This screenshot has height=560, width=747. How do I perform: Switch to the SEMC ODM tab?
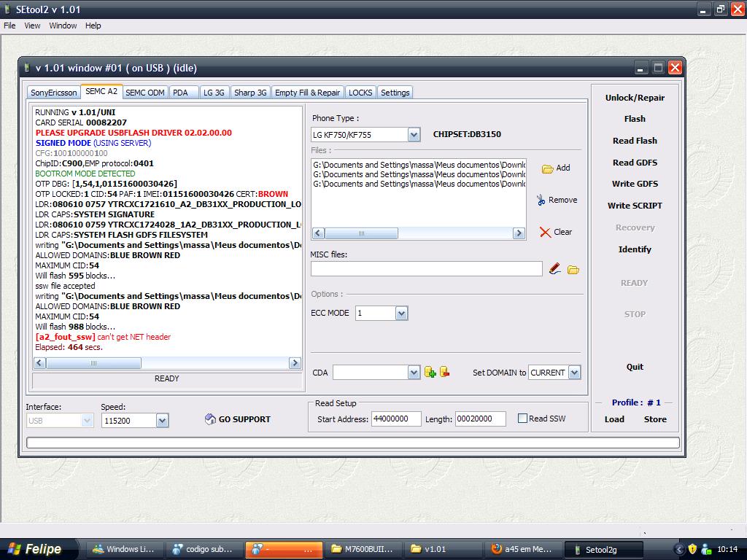click(145, 93)
